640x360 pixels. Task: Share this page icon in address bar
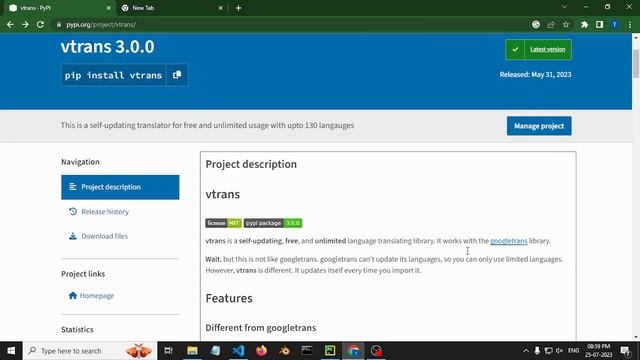(551, 24)
